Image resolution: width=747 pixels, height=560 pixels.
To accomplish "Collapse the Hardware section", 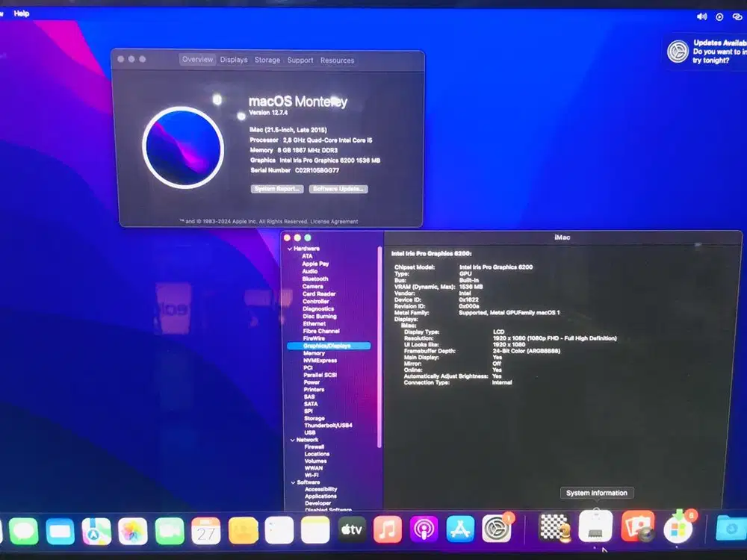I will [291, 248].
